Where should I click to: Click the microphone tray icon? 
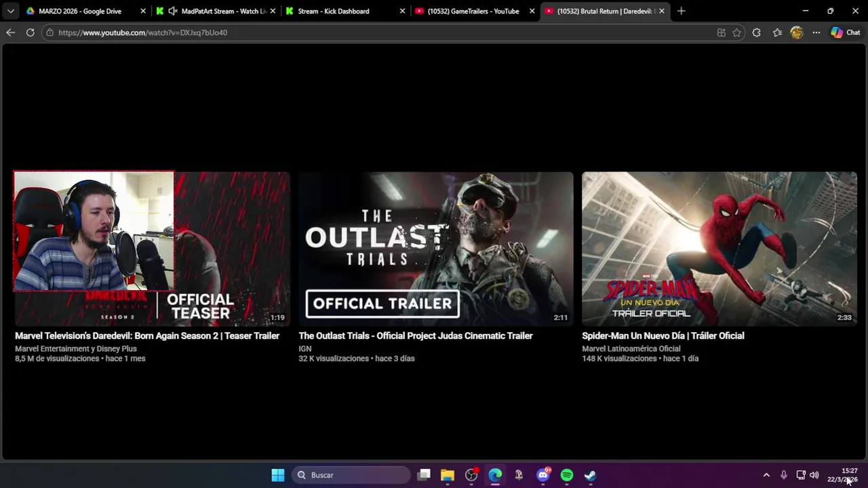pos(784,475)
